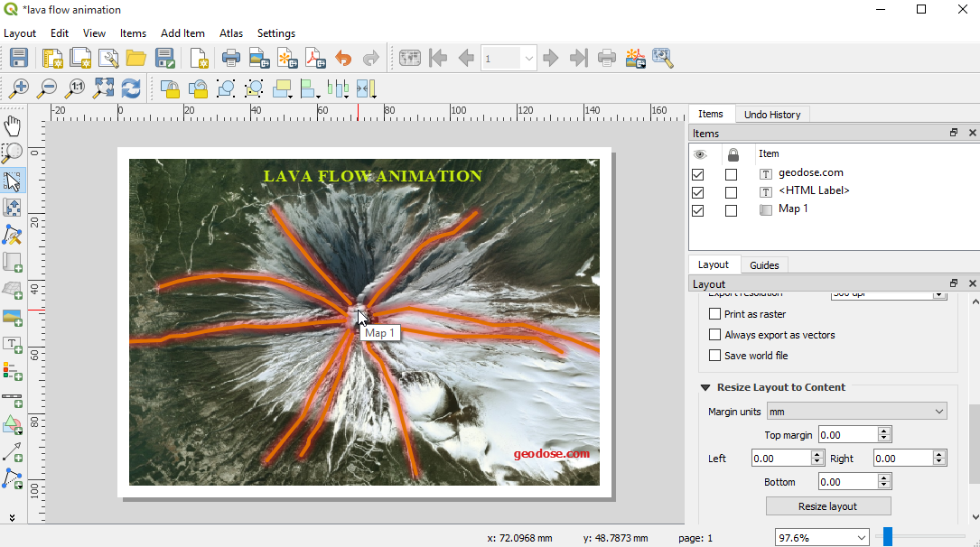Refresh the layout view
Screen dimensions: 980x547
(x=132, y=88)
